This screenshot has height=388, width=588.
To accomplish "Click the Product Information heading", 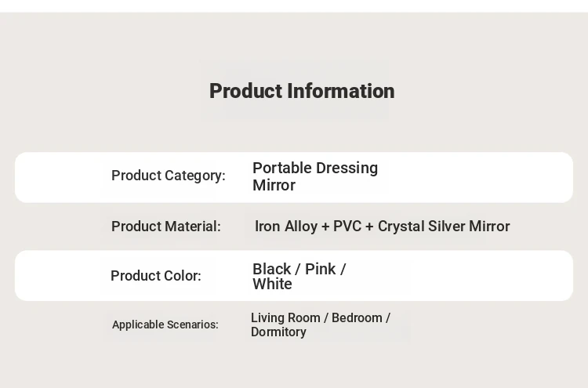I will [302, 91].
